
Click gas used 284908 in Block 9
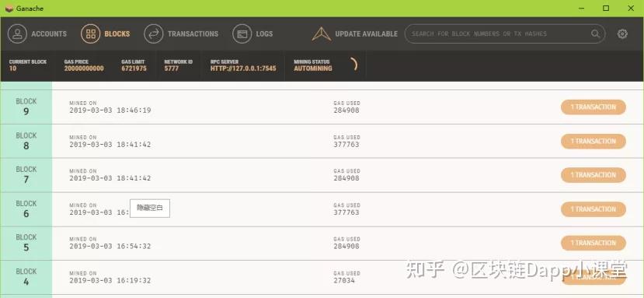[346, 110]
